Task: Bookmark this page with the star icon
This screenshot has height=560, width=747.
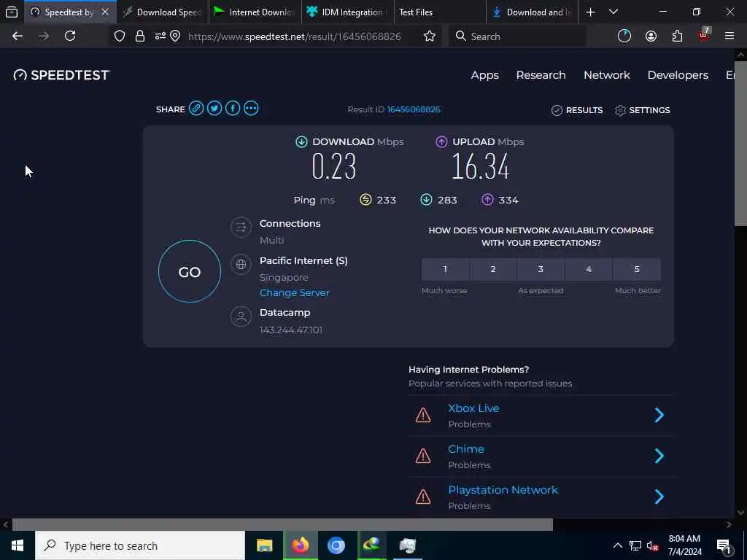Action: click(429, 36)
